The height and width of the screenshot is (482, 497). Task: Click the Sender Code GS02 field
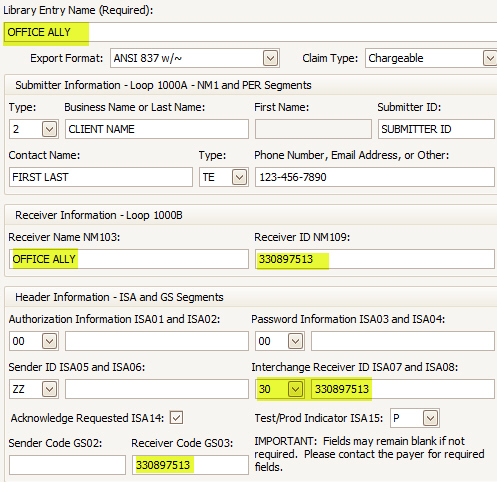67,465
